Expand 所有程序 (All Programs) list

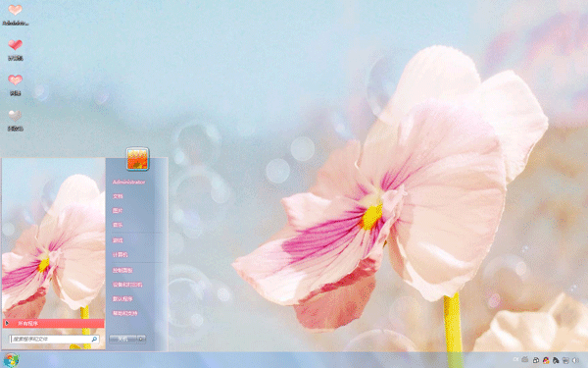(53, 323)
